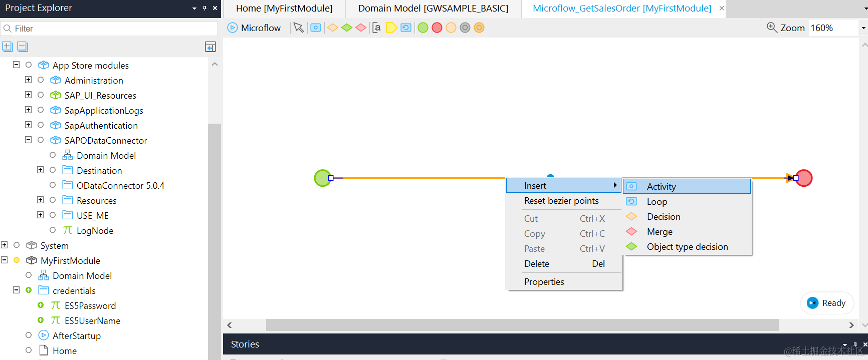
Task: Pick the Activity tool in the toolbar
Action: (316, 28)
